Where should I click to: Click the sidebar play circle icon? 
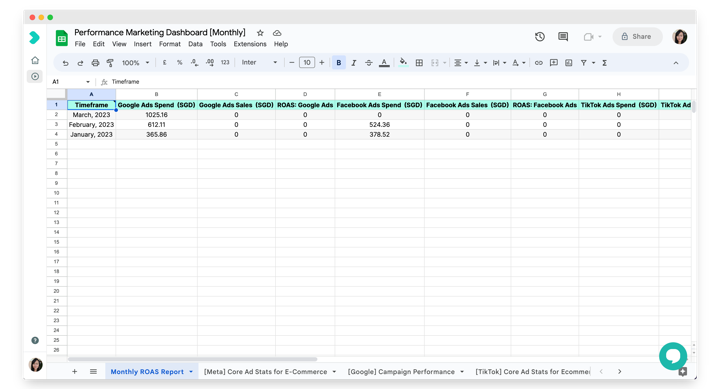pyautogui.click(x=35, y=76)
